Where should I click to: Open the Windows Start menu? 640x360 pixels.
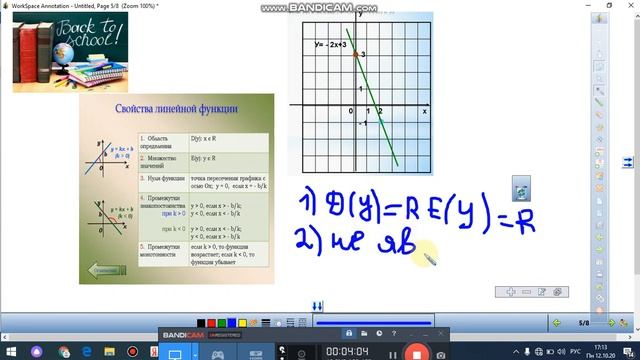(11, 352)
